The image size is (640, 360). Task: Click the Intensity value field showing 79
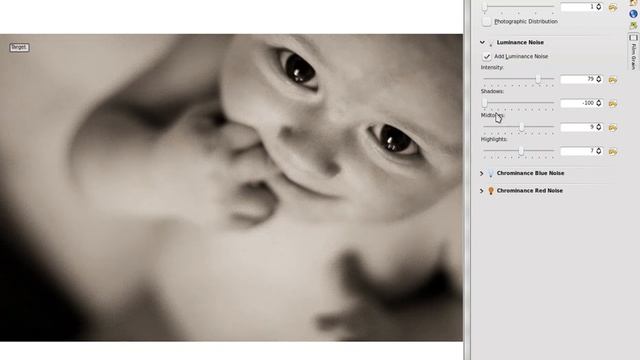click(578, 79)
